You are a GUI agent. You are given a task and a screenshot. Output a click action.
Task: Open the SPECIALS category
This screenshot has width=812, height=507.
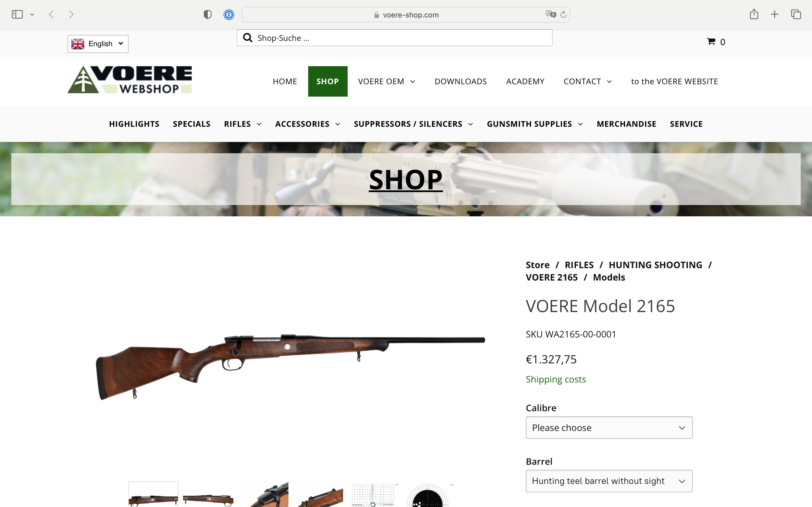tap(192, 124)
